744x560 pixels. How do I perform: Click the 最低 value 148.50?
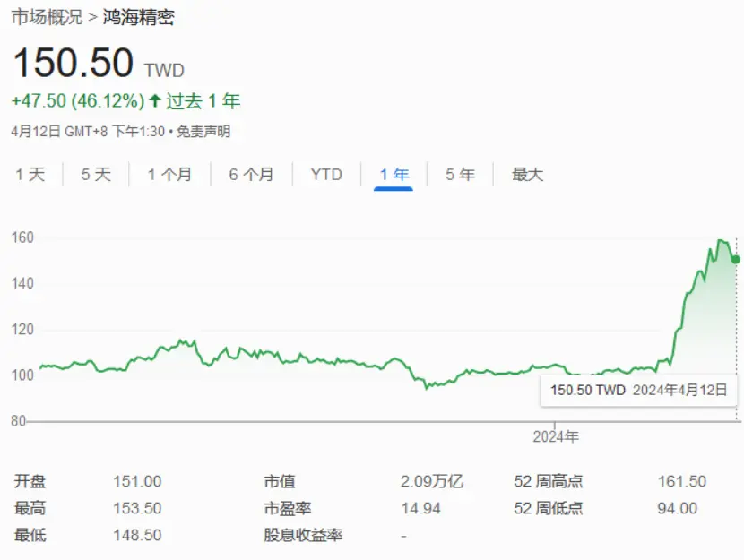pos(137,535)
